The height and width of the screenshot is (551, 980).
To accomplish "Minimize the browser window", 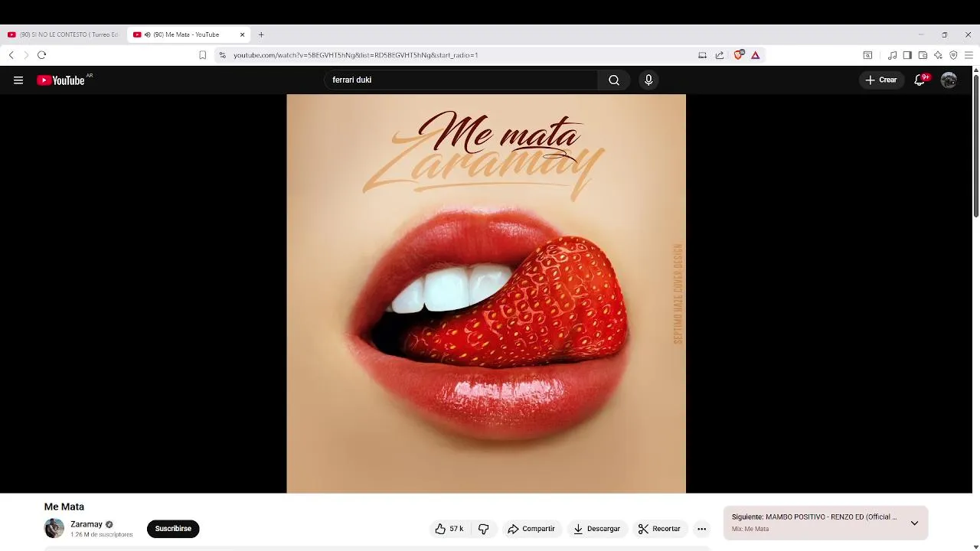I will pyautogui.click(x=921, y=34).
